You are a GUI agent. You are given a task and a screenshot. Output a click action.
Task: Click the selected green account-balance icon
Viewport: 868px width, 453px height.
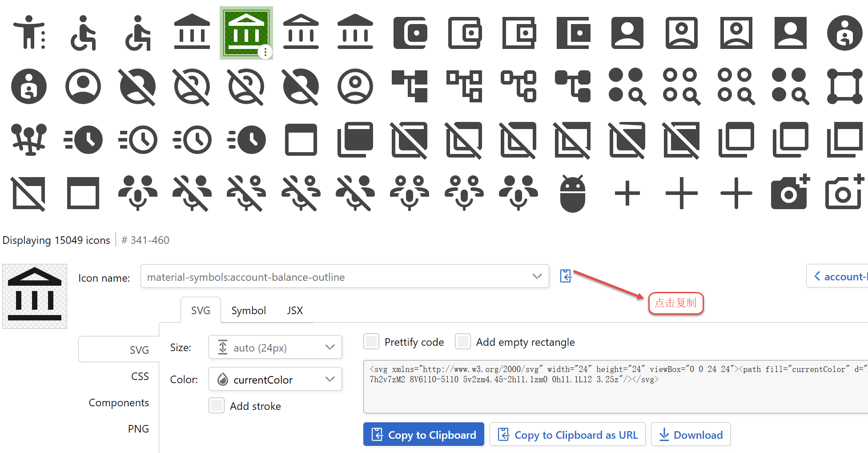click(246, 33)
